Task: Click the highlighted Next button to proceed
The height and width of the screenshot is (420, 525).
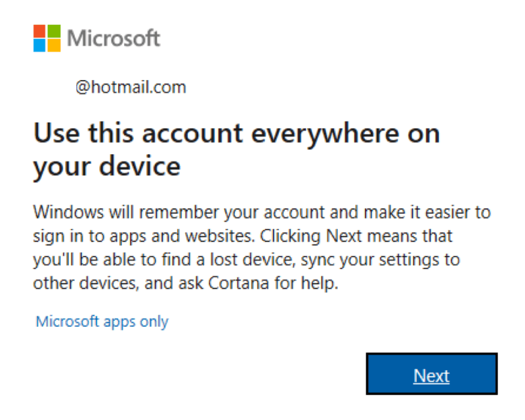Action: (x=431, y=375)
